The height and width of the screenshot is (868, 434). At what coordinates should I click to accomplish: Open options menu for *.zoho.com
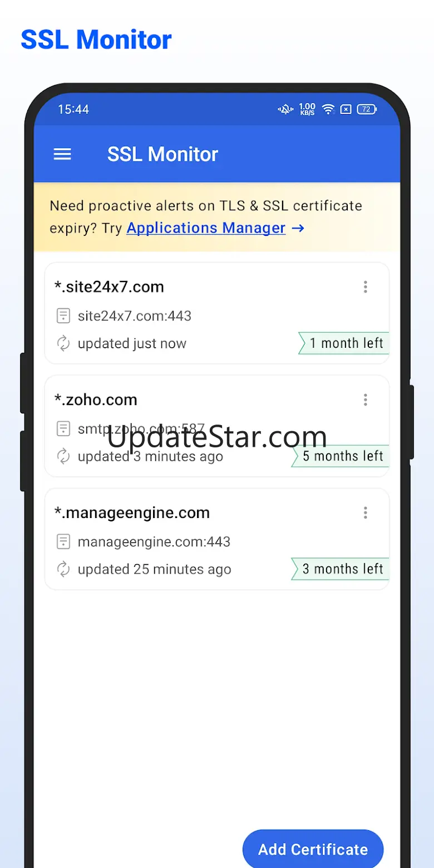[366, 400]
